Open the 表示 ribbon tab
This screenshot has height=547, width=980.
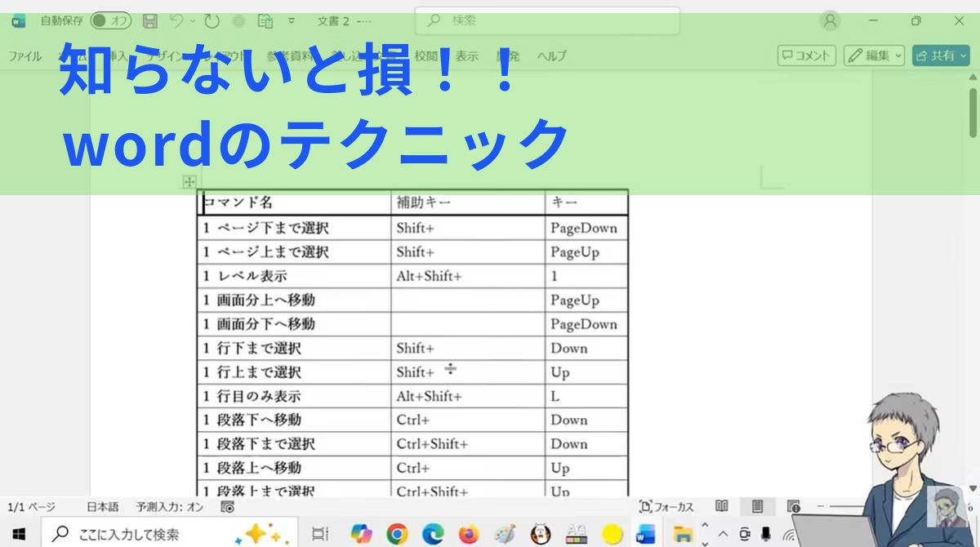[x=467, y=56]
